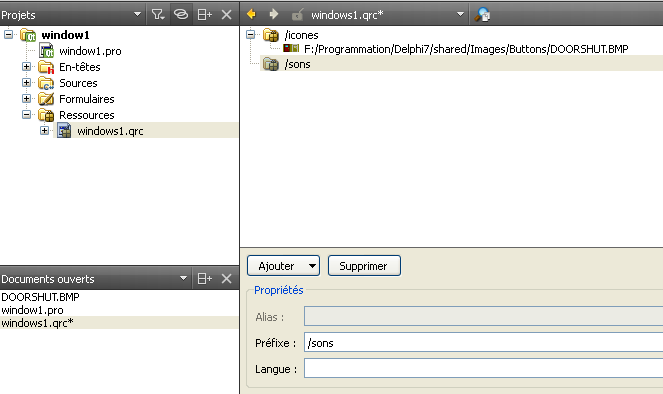
Task: Click the Supprimer button
Action: (x=364, y=266)
